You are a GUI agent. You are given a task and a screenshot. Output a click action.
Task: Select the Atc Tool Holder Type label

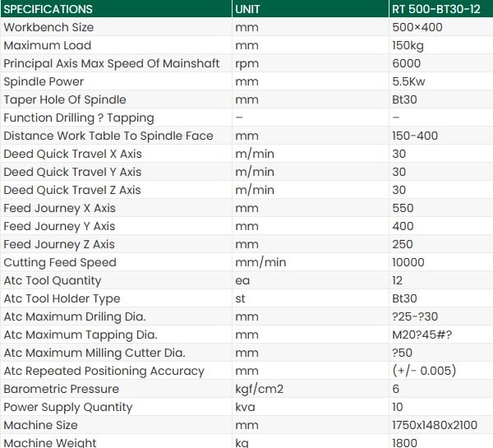pos(62,299)
